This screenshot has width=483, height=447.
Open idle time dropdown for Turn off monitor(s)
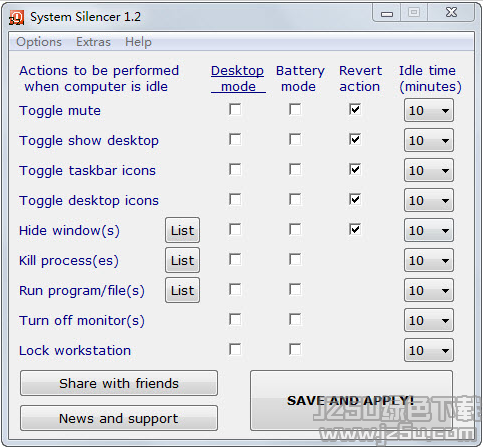[x=429, y=320]
